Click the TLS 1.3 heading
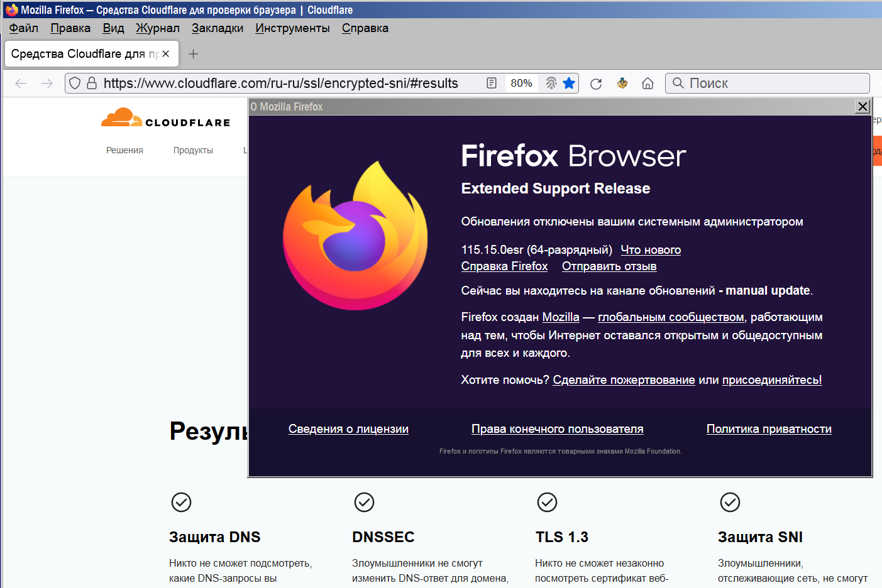882x588 pixels. coord(562,537)
